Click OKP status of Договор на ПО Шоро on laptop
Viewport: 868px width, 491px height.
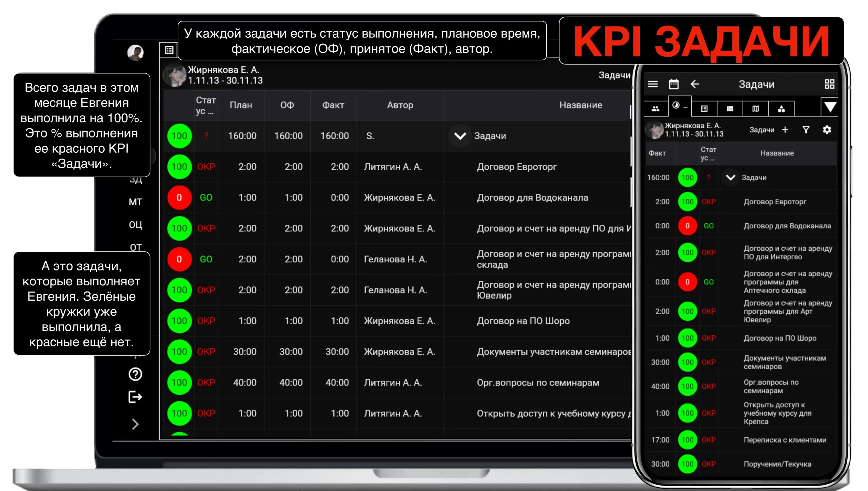point(206,321)
